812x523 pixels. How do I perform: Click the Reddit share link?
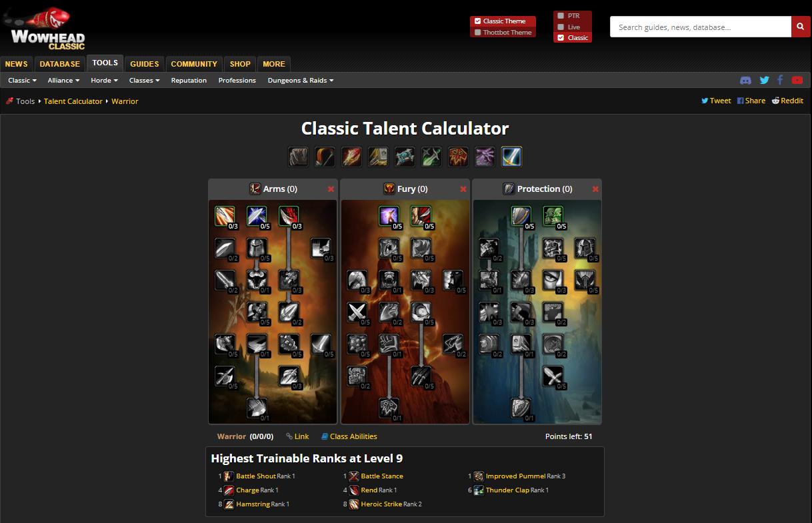click(x=787, y=101)
